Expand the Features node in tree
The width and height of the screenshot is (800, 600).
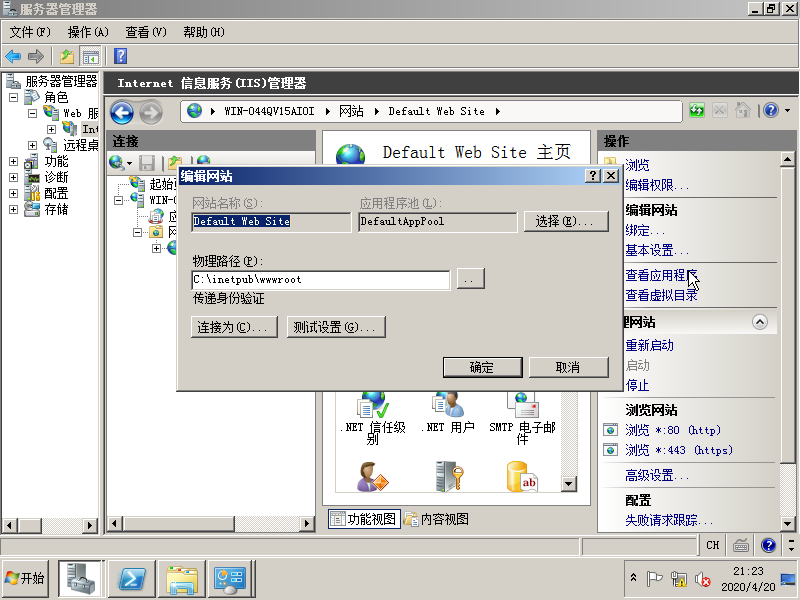point(14,161)
